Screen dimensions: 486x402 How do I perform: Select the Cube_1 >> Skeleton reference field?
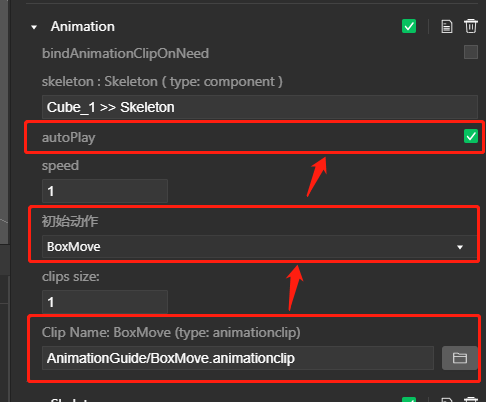click(x=260, y=107)
